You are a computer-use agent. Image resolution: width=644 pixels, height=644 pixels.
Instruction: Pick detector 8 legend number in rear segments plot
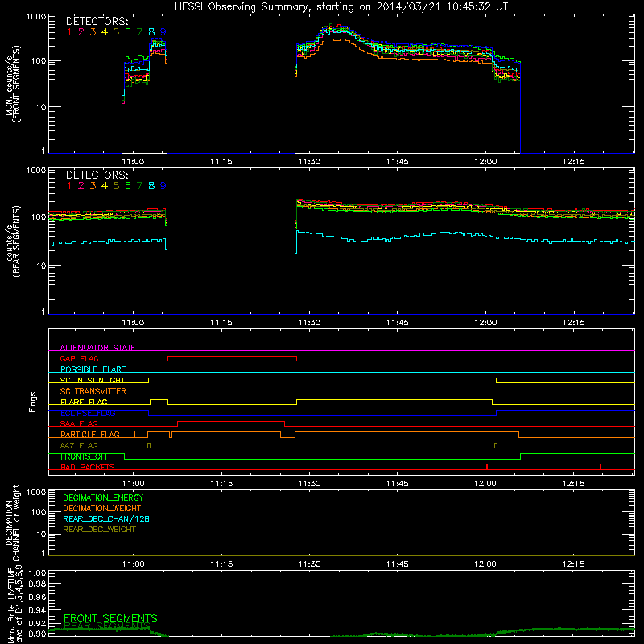click(x=151, y=186)
